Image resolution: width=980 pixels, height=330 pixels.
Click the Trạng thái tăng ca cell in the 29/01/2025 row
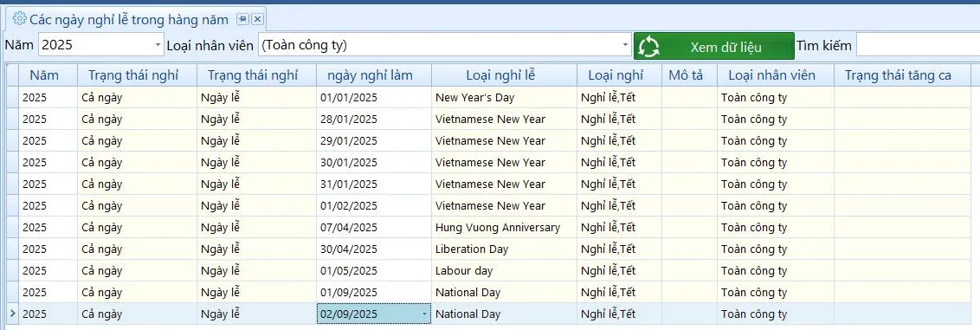tap(902, 140)
